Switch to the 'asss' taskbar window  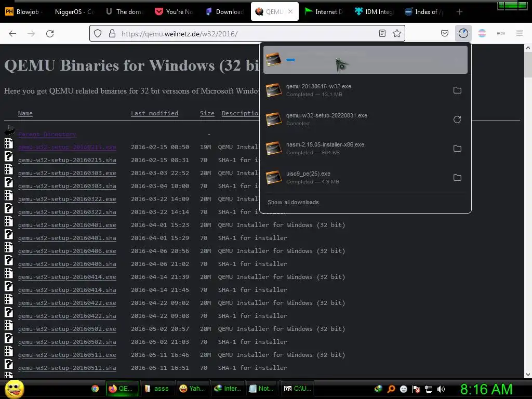tap(157, 389)
